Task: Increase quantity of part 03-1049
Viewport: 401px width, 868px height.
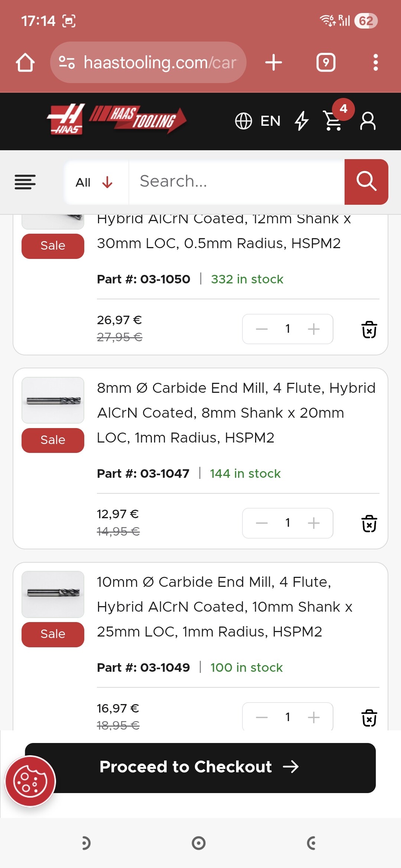Action: point(314,717)
